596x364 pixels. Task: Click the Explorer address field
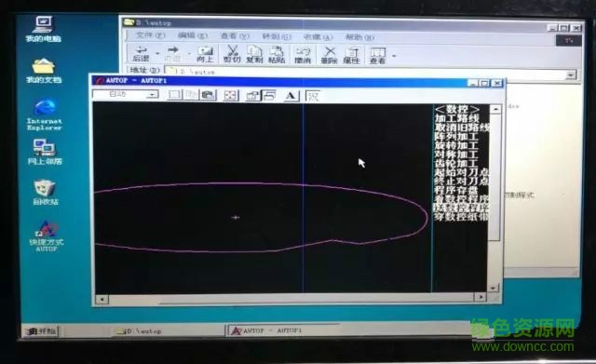click(365, 73)
